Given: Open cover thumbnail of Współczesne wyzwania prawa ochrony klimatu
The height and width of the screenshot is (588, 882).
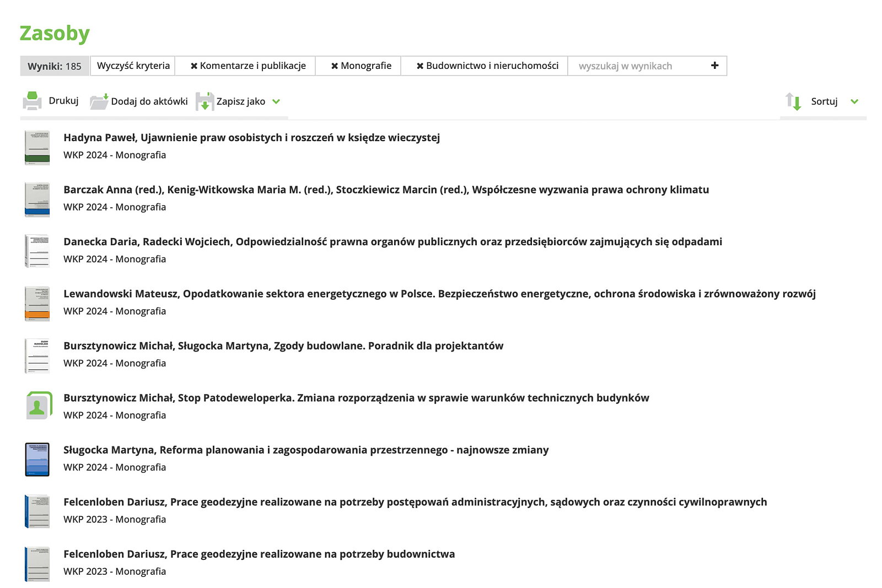Looking at the screenshot, I should [37, 199].
